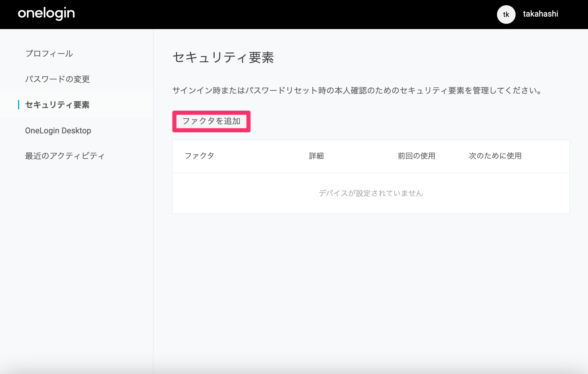Open takahashi account menu
The image size is (588, 374).
pyautogui.click(x=540, y=14)
